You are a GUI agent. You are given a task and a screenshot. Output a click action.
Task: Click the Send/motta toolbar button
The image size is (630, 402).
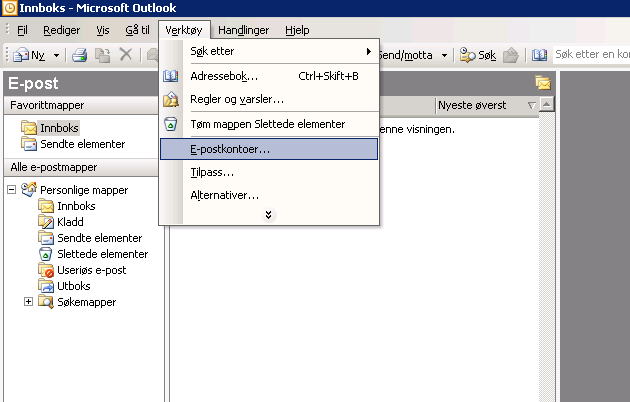point(405,55)
